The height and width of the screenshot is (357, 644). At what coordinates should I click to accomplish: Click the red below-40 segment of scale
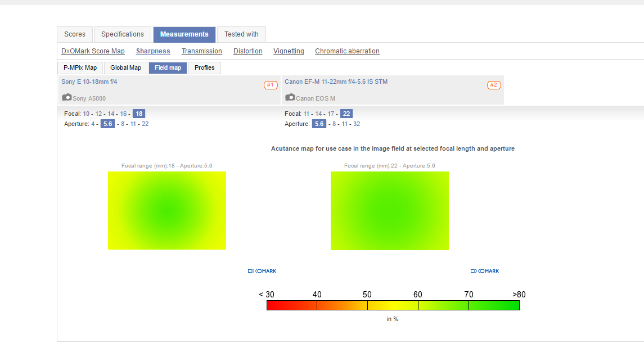coord(291,305)
